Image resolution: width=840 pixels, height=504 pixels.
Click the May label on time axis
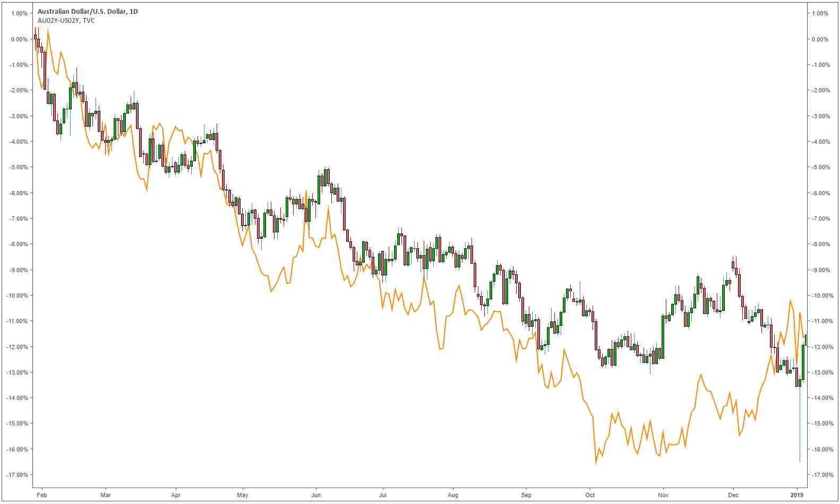(x=243, y=495)
